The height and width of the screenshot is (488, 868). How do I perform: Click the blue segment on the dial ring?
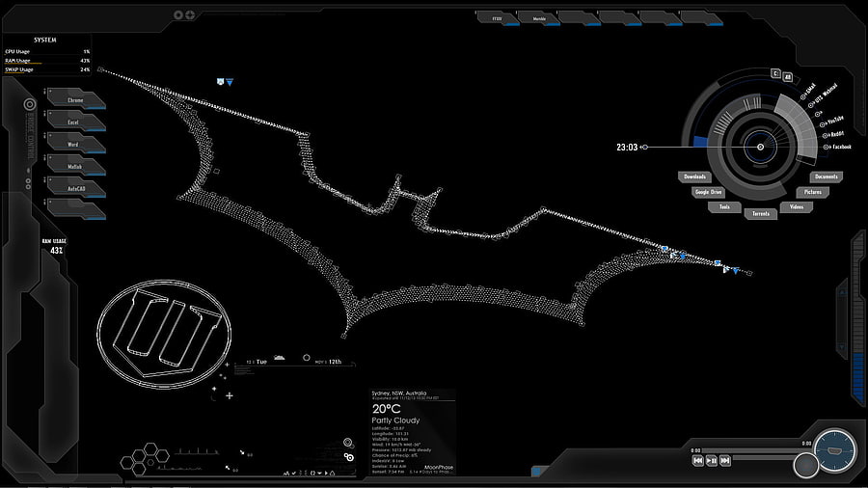click(x=700, y=141)
